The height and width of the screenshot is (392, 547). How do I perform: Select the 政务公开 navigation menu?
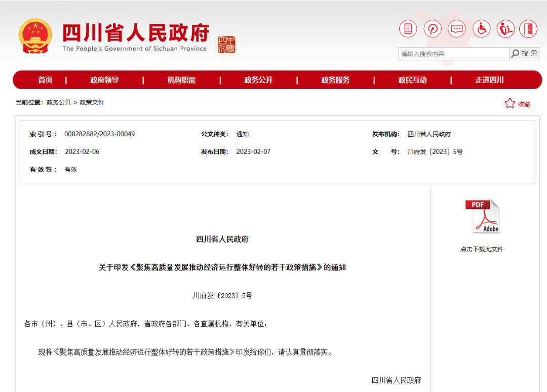coord(258,80)
